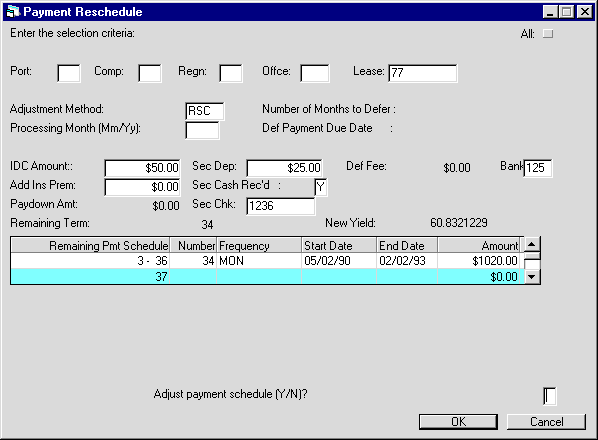This screenshot has height=440, width=598.
Task: Click the Cancel button
Action: pyautogui.click(x=546, y=422)
